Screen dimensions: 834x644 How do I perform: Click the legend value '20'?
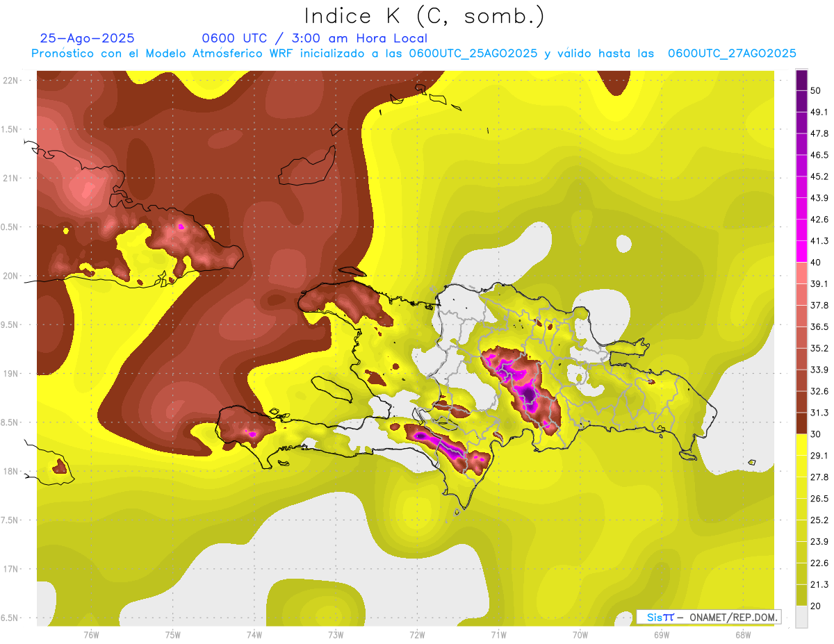tap(817, 606)
